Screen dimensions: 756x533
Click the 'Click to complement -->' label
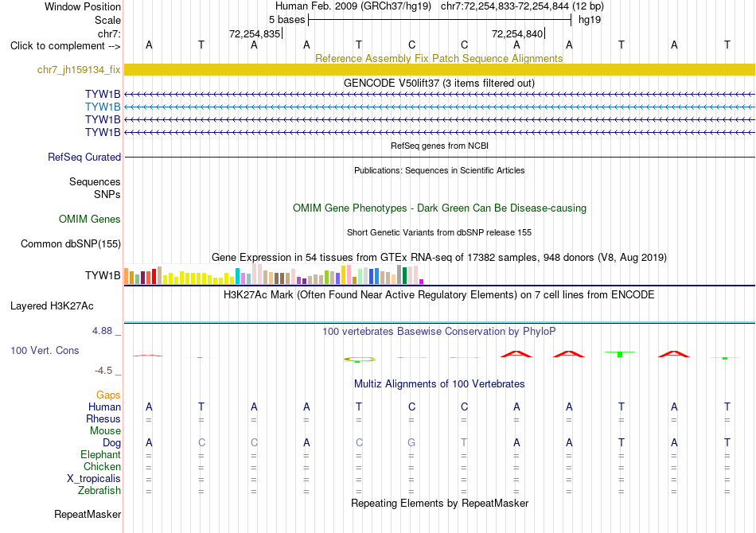point(65,46)
